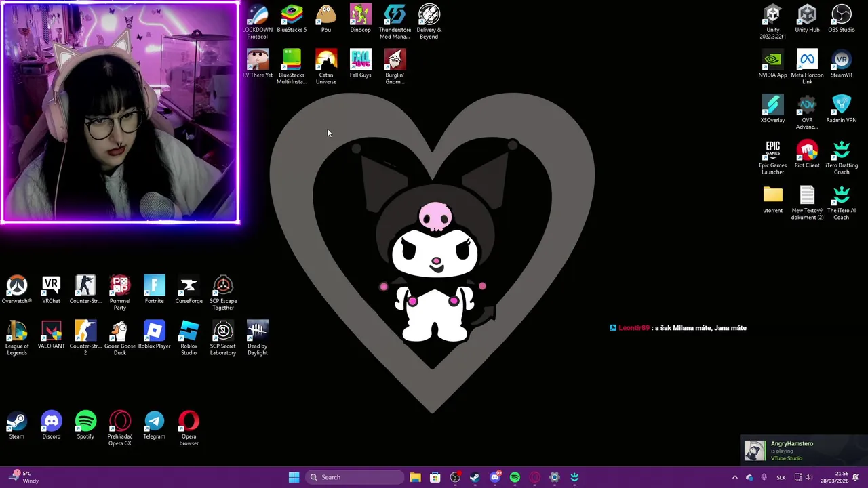This screenshot has height=488, width=868.
Task: Select the VRChat shortcut
Action: tap(52, 289)
